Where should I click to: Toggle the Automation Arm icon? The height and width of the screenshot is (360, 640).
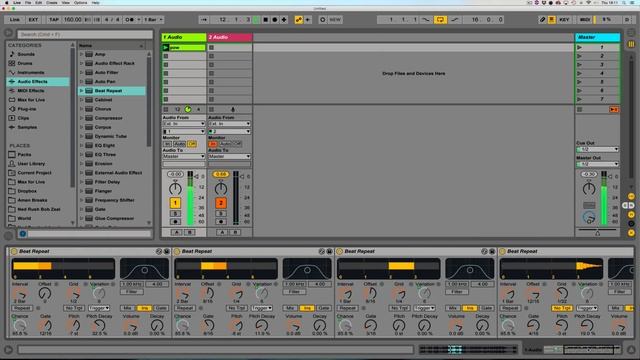(x=299, y=20)
